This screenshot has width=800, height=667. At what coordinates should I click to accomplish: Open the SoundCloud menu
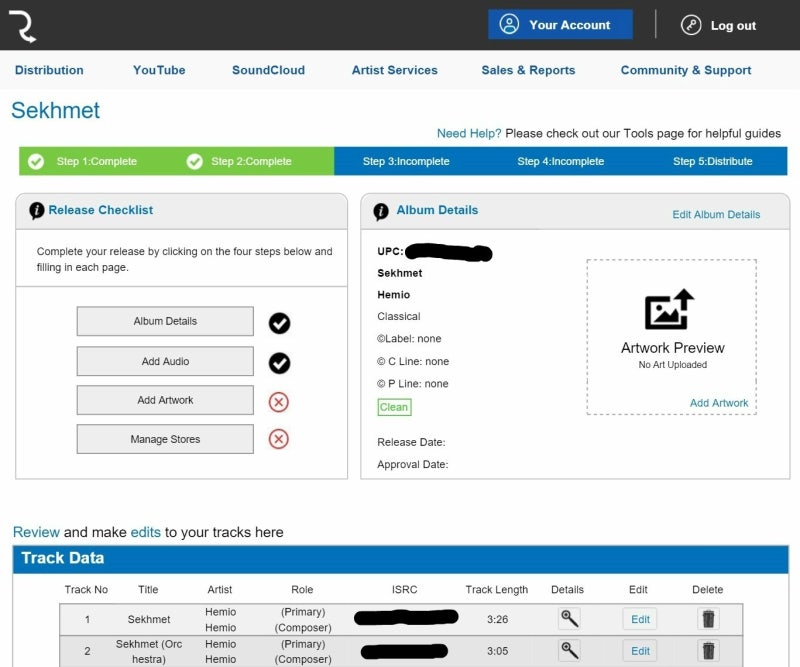[268, 70]
